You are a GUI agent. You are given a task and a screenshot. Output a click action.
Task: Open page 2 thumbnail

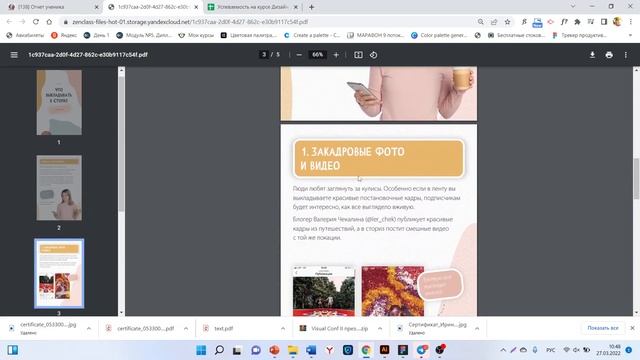pos(59,188)
